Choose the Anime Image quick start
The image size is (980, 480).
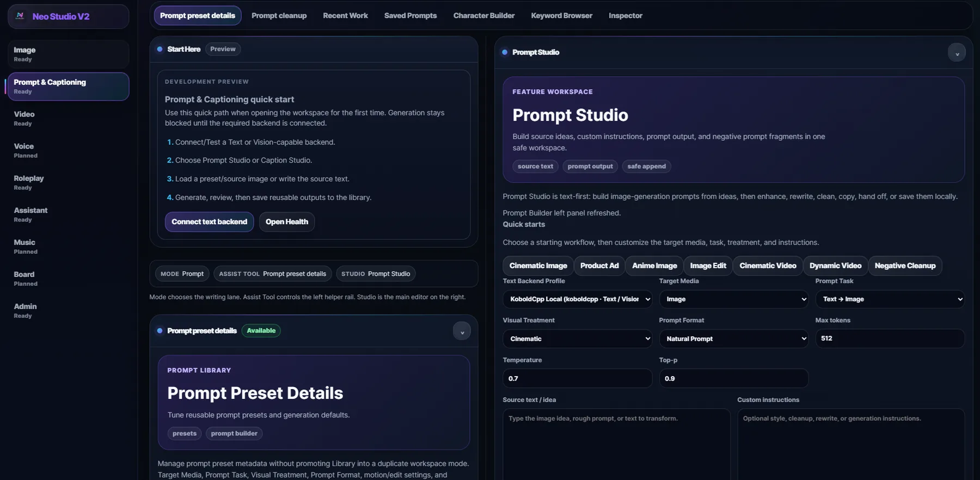pyautogui.click(x=654, y=266)
